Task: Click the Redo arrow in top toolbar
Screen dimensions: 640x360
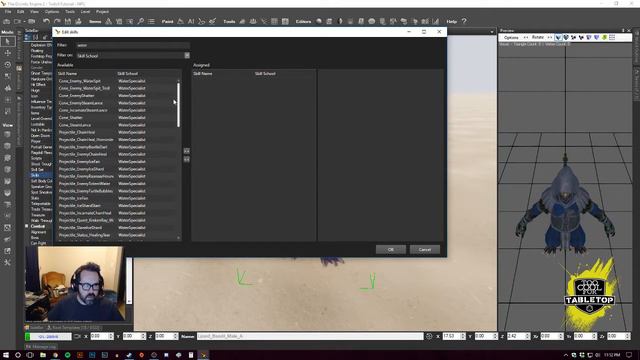Action: 57,21
